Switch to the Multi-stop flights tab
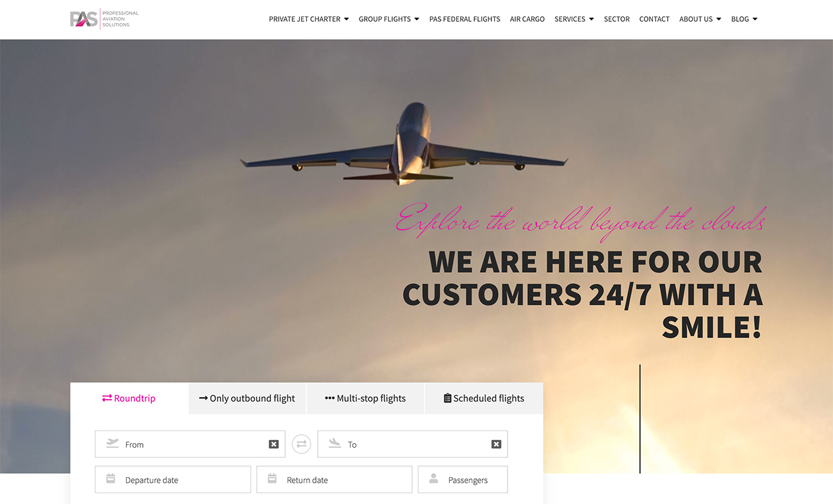The image size is (833, 504). [365, 398]
